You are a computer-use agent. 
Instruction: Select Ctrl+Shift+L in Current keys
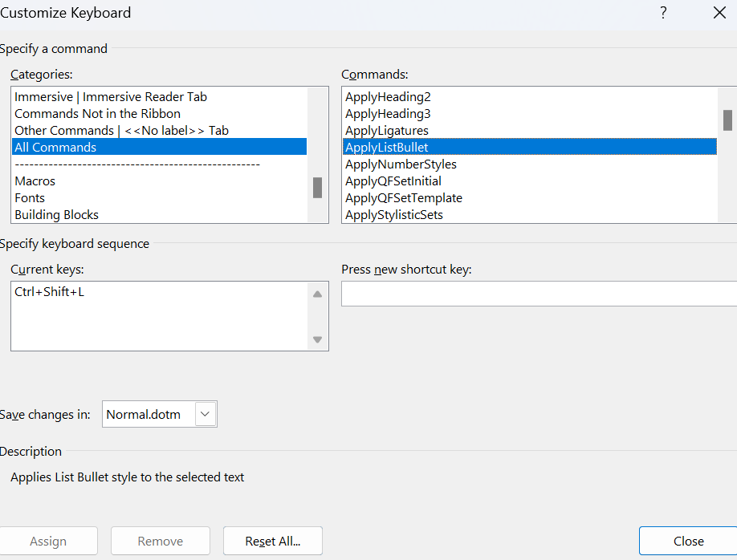coord(50,292)
